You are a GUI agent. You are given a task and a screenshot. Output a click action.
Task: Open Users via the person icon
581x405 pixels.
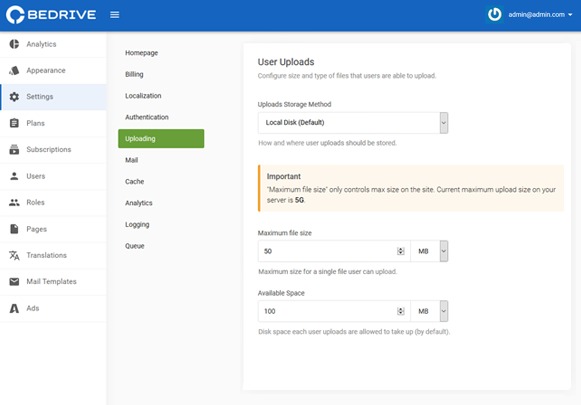[x=14, y=176]
